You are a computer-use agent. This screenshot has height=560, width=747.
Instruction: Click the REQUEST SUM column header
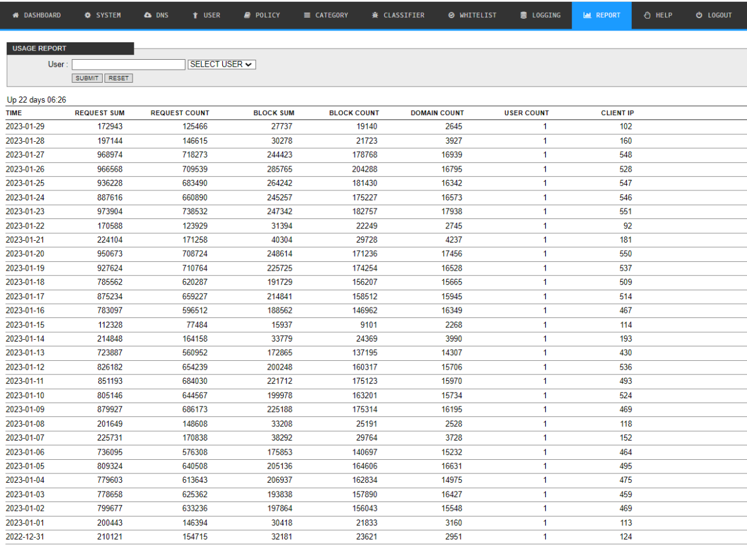(x=100, y=113)
